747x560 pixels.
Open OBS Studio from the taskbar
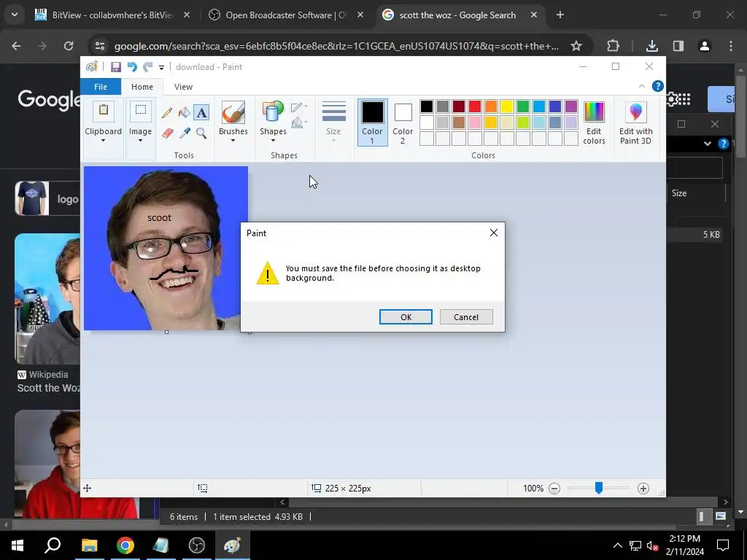[x=196, y=545]
